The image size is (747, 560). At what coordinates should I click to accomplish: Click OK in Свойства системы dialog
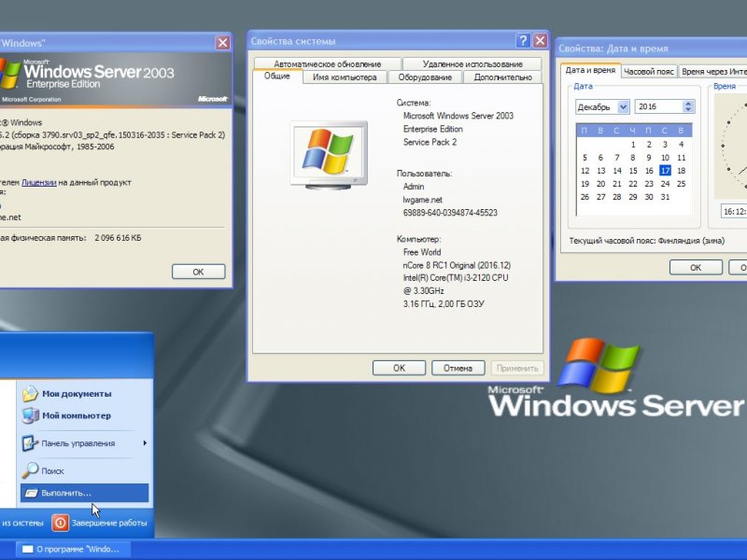[399, 368]
